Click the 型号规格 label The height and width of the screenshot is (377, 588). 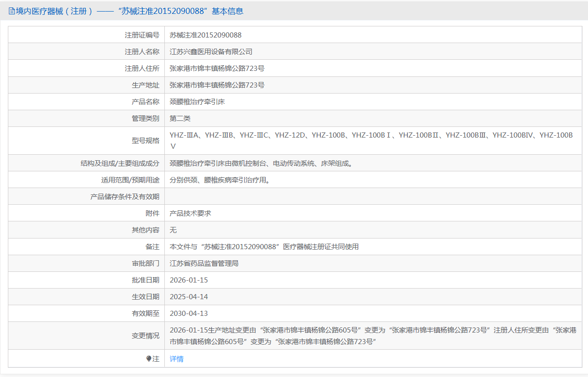[145, 140]
